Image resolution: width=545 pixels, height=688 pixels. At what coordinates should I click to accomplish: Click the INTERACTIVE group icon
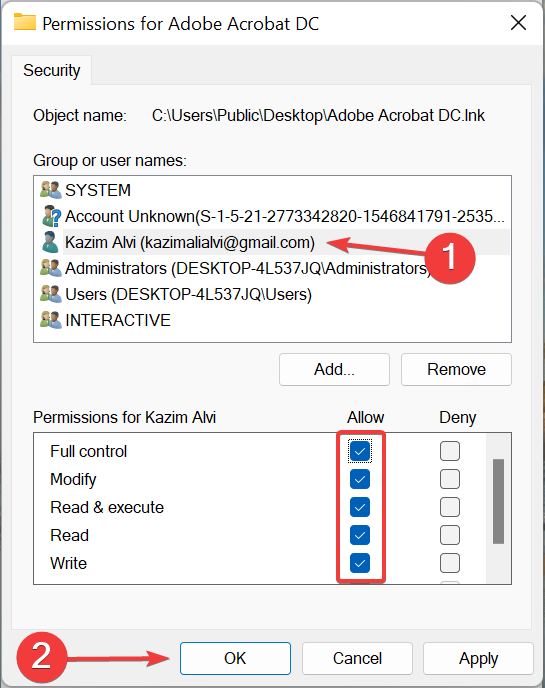pyautogui.click(x=50, y=320)
